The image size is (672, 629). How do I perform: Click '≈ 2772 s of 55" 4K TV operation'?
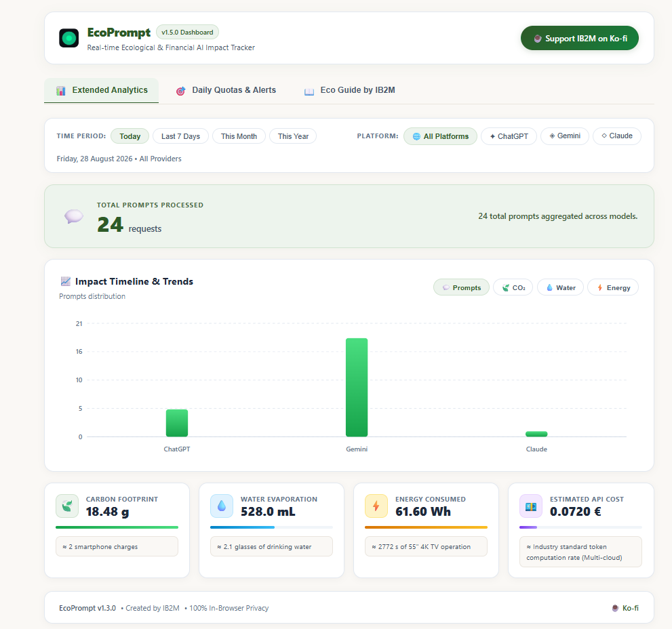point(421,547)
